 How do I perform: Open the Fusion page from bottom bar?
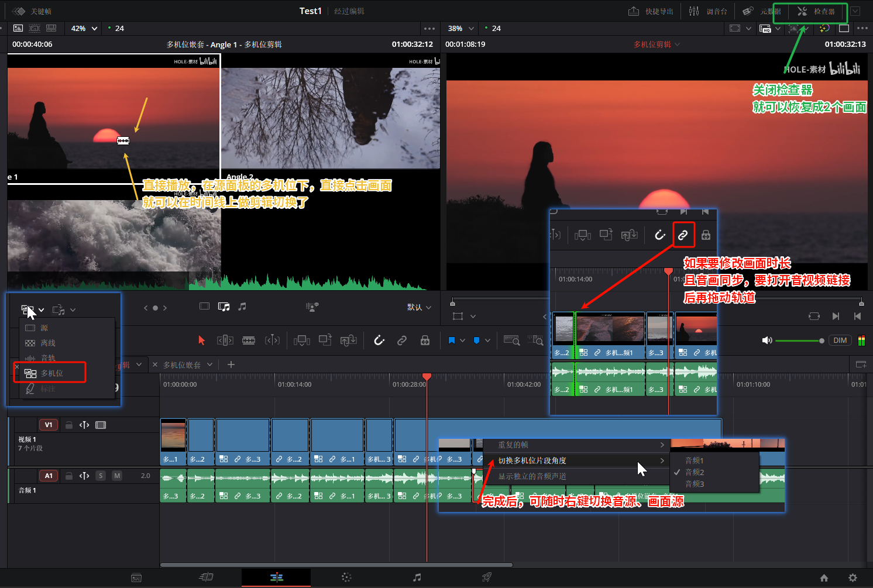click(346, 577)
